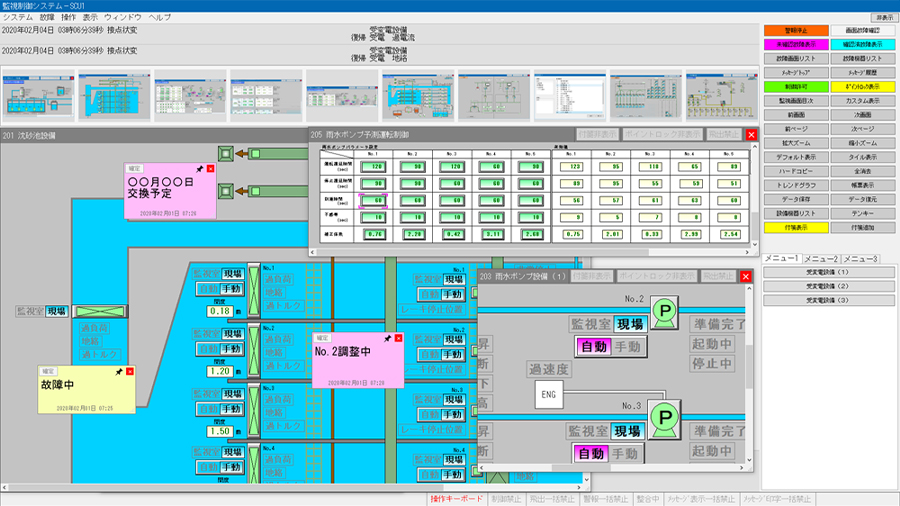Click the 停止中 status label in window 203
The width and height of the screenshot is (900, 506).
pos(712,364)
